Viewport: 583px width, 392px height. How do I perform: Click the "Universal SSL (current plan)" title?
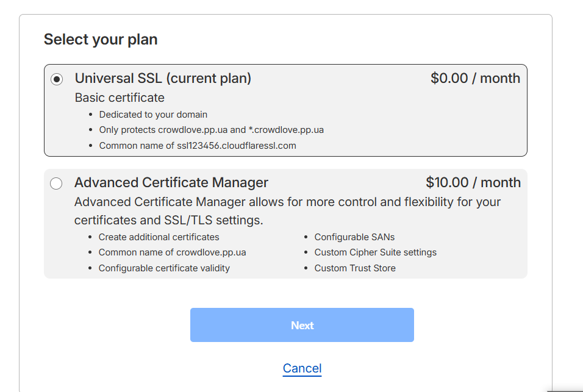coord(163,79)
